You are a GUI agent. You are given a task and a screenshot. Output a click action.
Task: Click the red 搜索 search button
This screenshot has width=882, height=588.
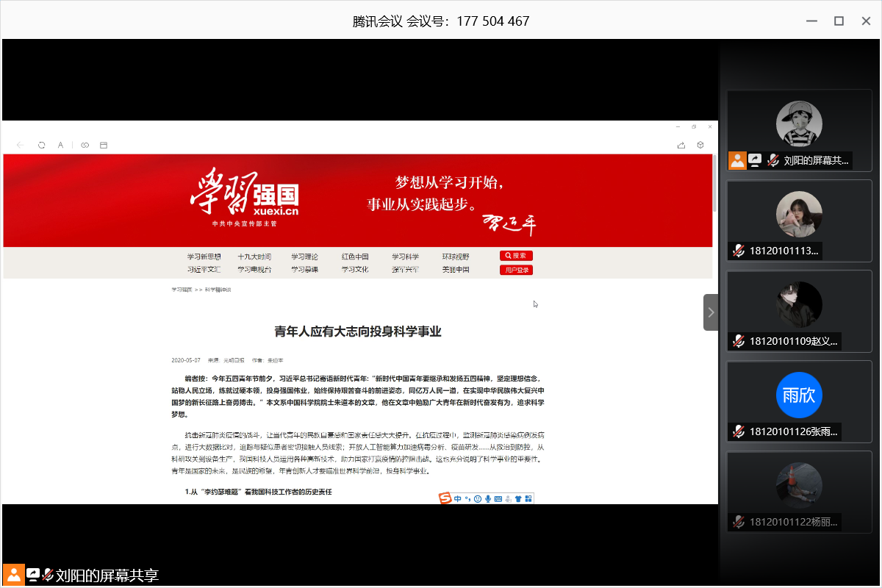click(516, 256)
